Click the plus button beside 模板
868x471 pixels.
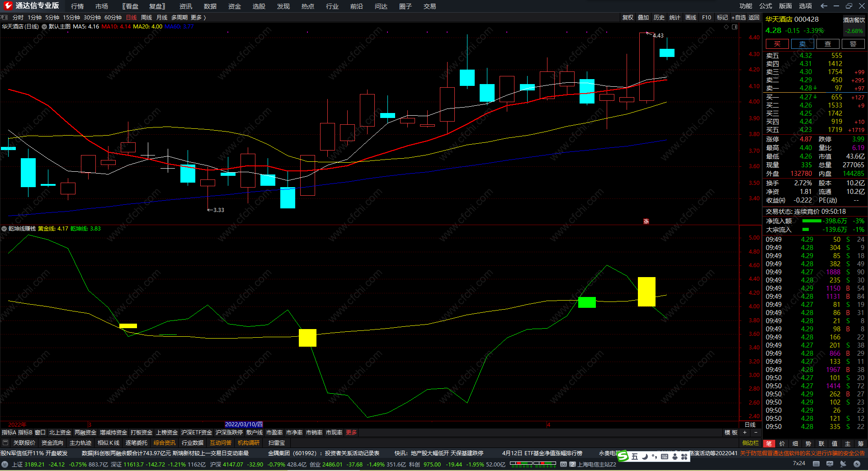[x=745, y=433]
